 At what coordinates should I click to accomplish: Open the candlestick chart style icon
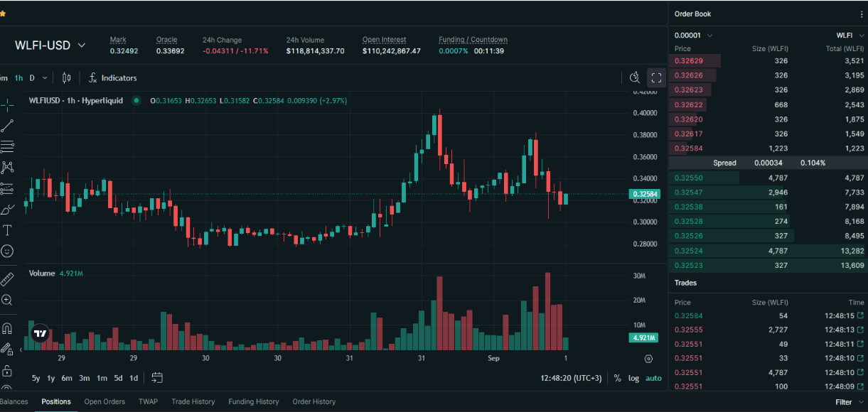tap(67, 78)
